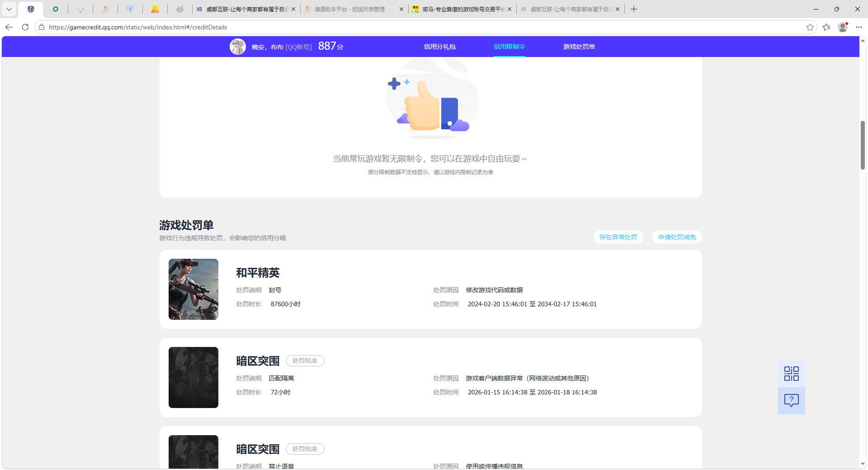868x470 pixels.
Task: Add this page to favorites star
Action: coord(810,27)
